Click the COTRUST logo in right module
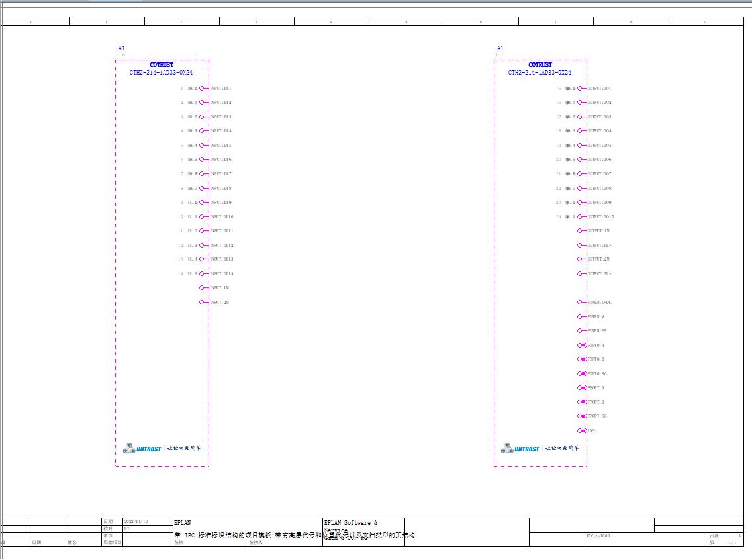This screenshot has width=752, height=560. [x=520, y=449]
